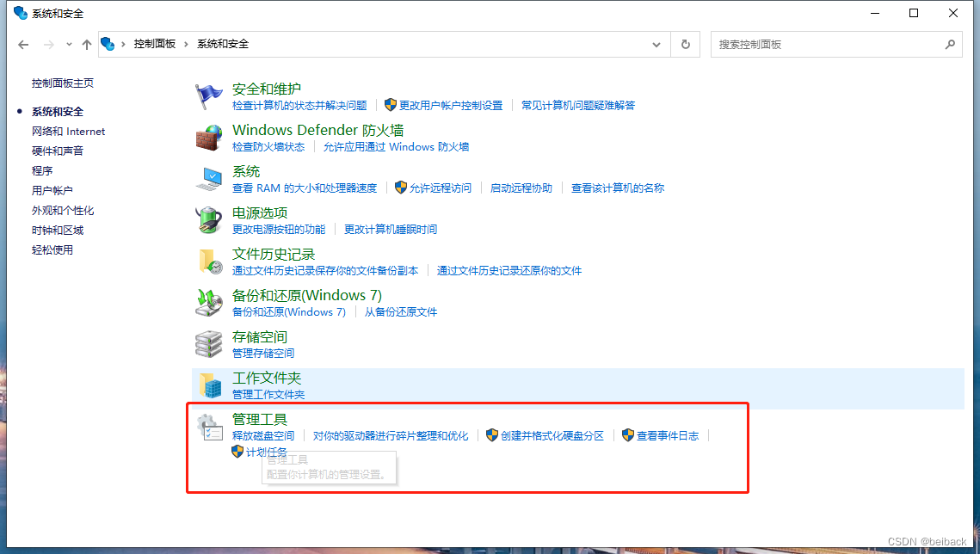Click the Backup and Restore icon
Image resolution: width=980 pixels, height=554 pixels.
pyautogui.click(x=209, y=303)
